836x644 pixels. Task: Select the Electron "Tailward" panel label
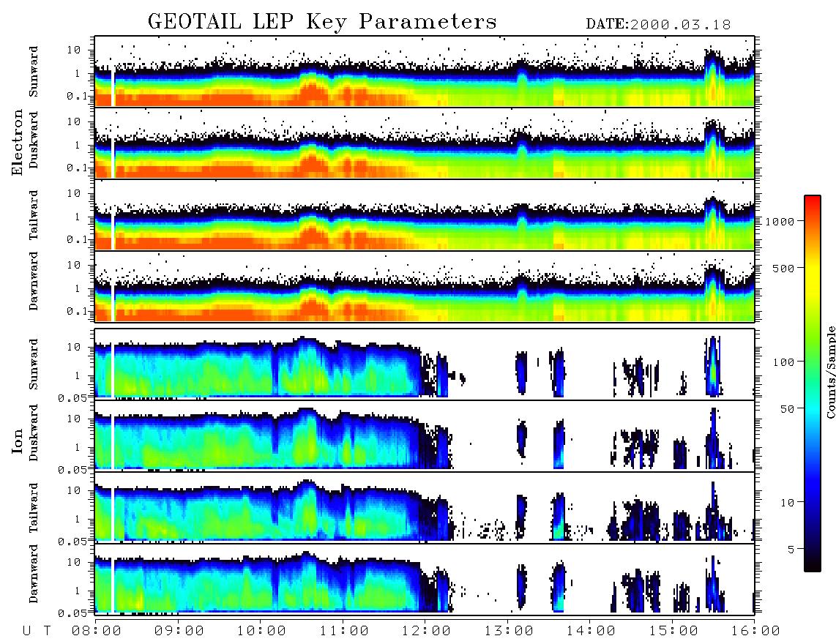click(x=34, y=214)
